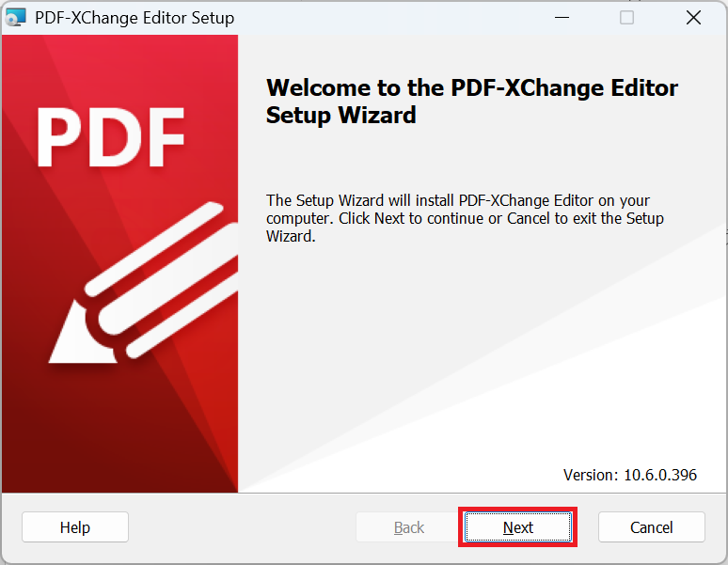Click the Next button
This screenshot has width=728, height=565.
517,527
